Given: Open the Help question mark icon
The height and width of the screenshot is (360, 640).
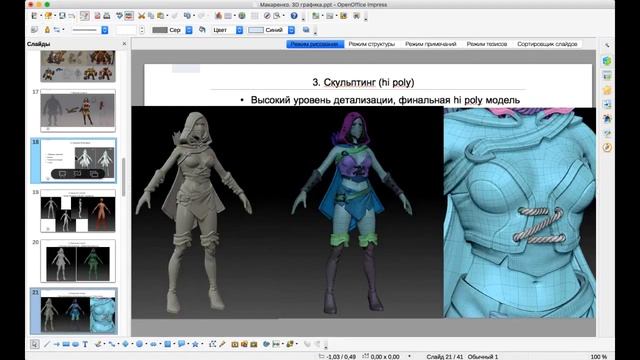Looking at the screenshot, I should pyautogui.click(x=294, y=16).
